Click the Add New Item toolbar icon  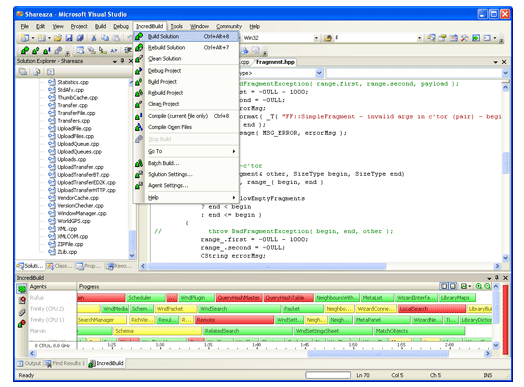41,38
